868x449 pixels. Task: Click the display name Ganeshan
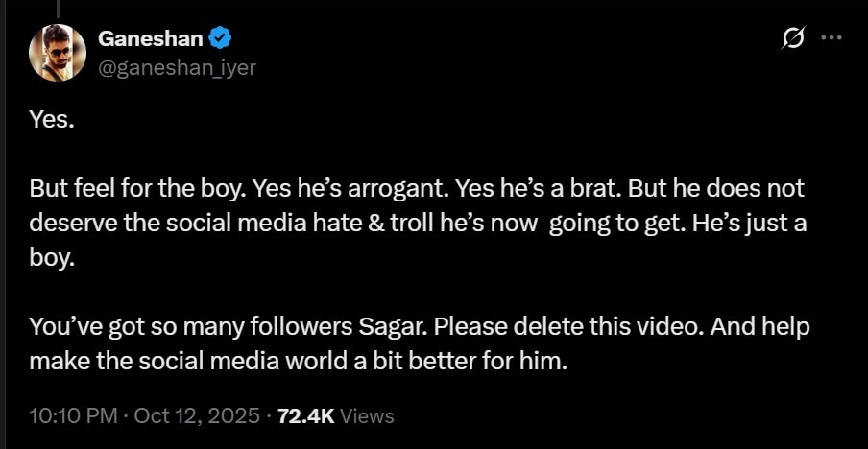pos(152,38)
